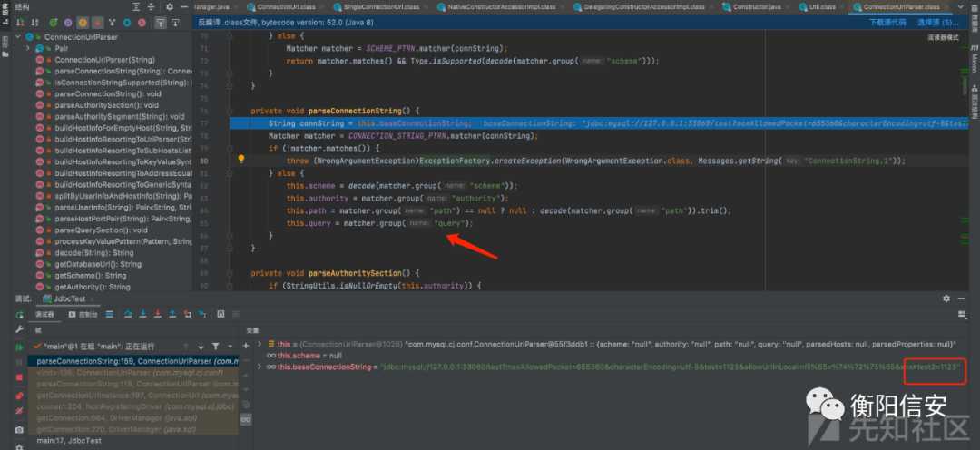This screenshot has width=980, height=450.
Task: Toggle show non-public members lock icon
Action: (97, 23)
